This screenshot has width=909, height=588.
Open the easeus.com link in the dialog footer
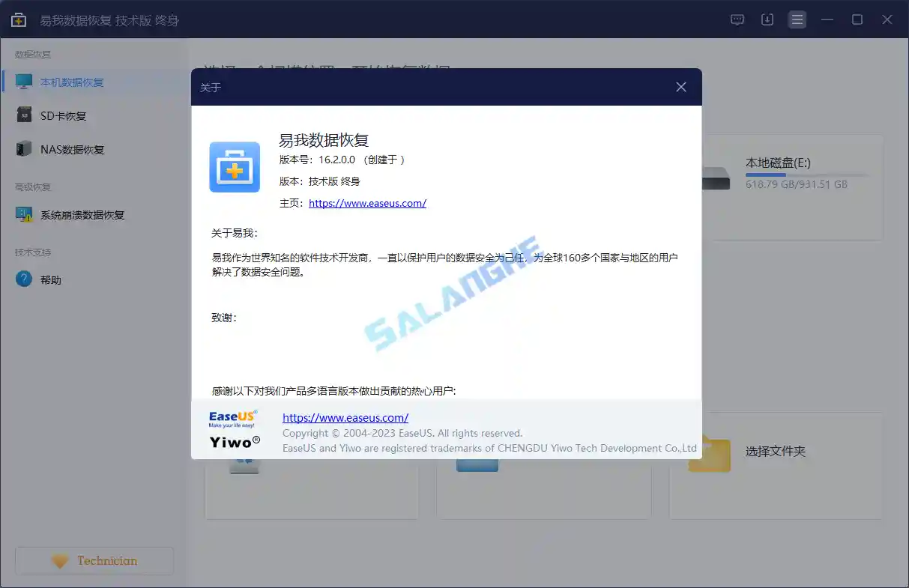(345, 418)
